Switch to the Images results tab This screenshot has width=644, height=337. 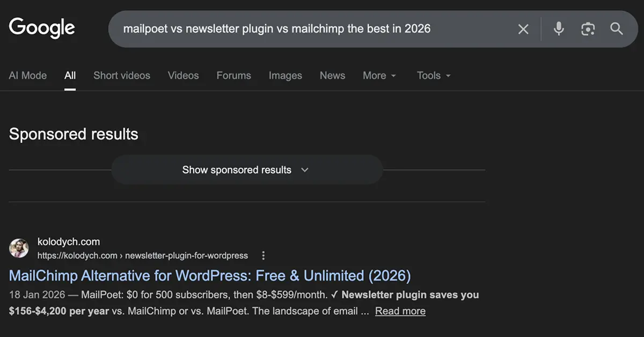(x=285, y=76)
